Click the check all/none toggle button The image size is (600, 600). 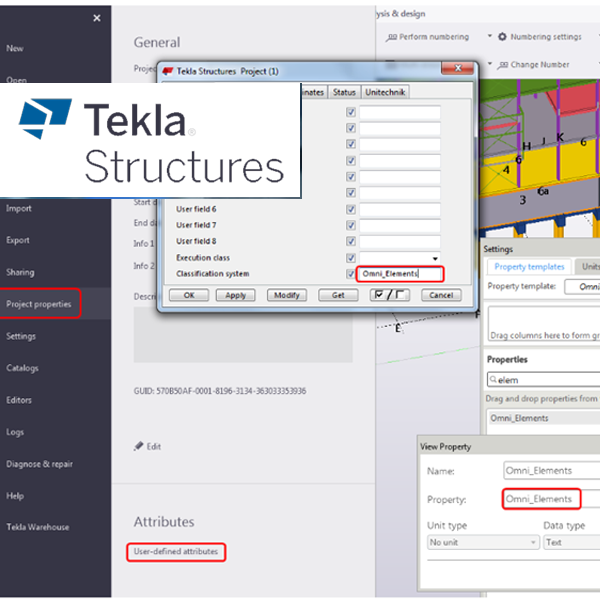[390, 295]
